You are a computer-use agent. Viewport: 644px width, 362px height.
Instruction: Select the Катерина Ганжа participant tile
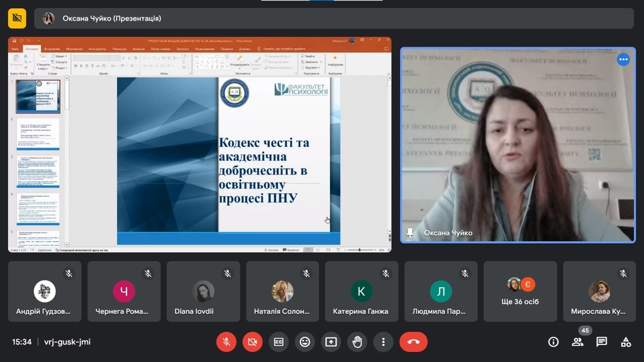[x=362, y=292]
